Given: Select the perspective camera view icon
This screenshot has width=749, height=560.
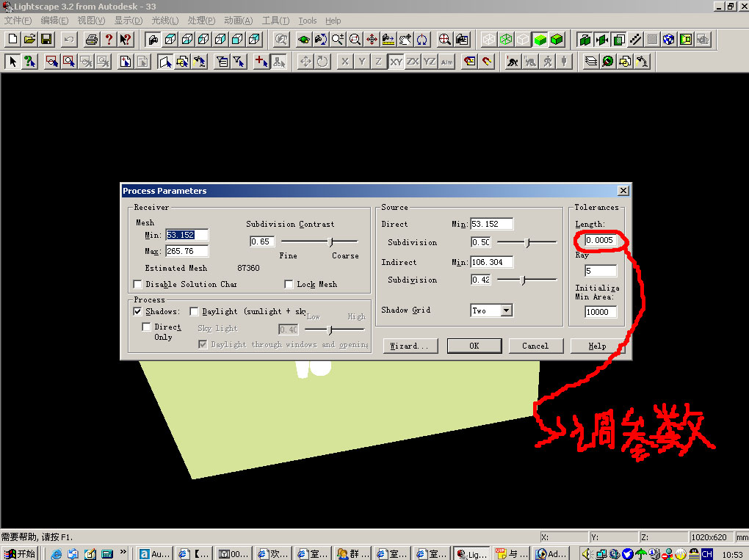Looking at the screenshot, I should 153,39.
